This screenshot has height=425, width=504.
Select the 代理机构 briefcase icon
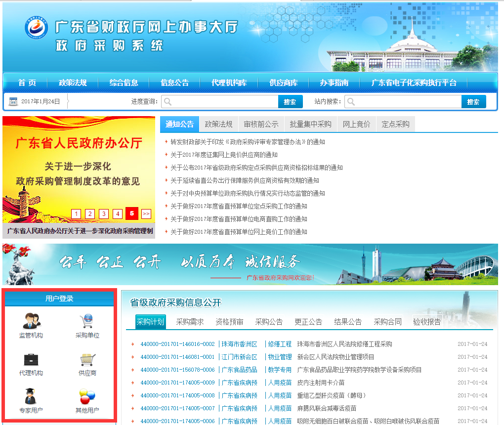pyautogui.click(x=31, y=359)
